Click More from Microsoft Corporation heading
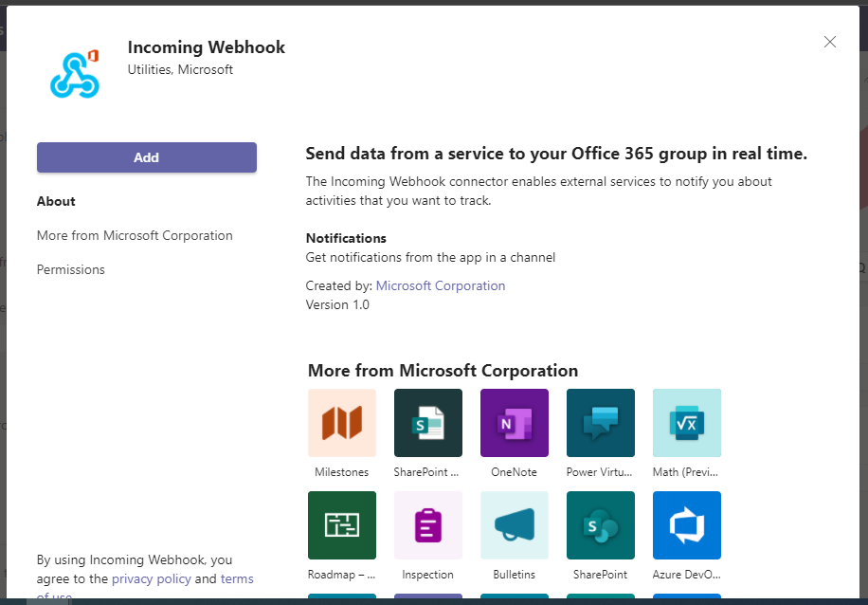 [x=443, y=370]
